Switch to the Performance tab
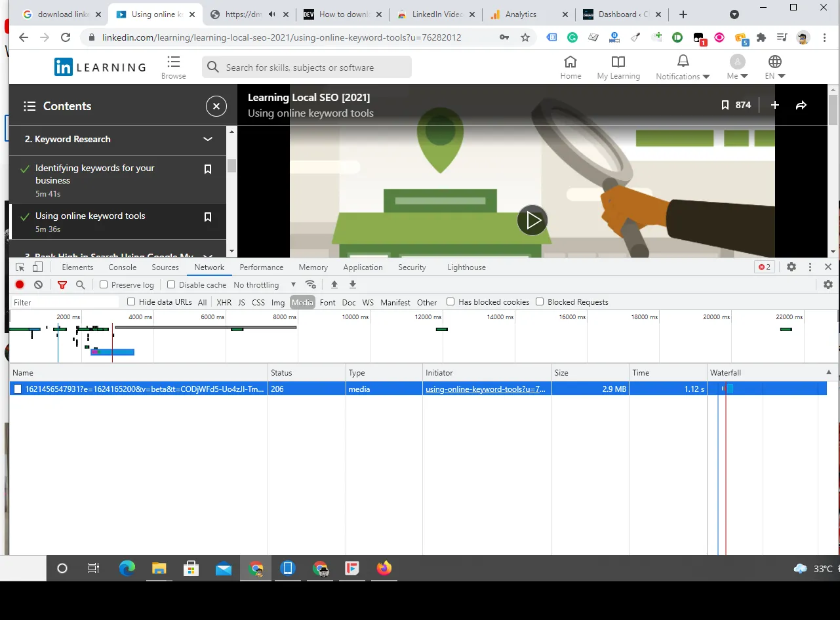Screen dimensions: 840x620 pyautogui.click(x=262, y=267)
